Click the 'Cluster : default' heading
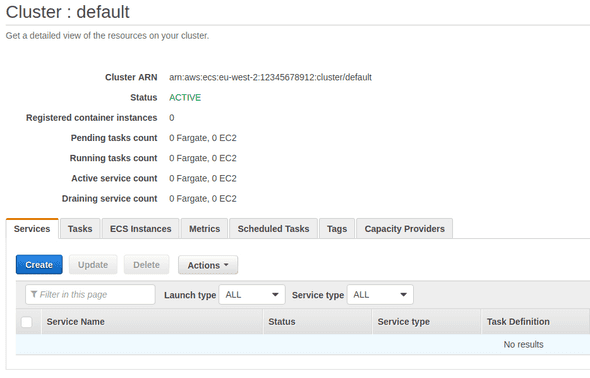Image resolution: width=590 pixels, height=378 pixels. pos(68,12)
